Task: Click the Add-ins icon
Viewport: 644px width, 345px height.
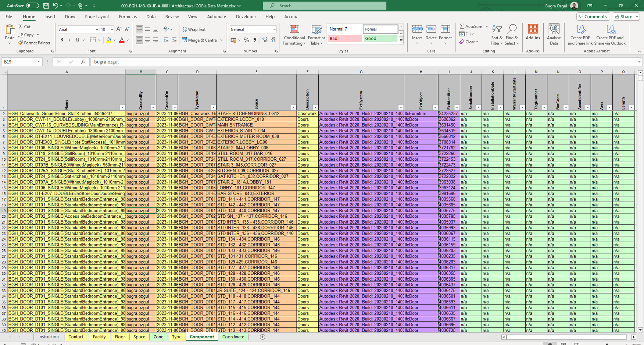Action: (533, 30)
